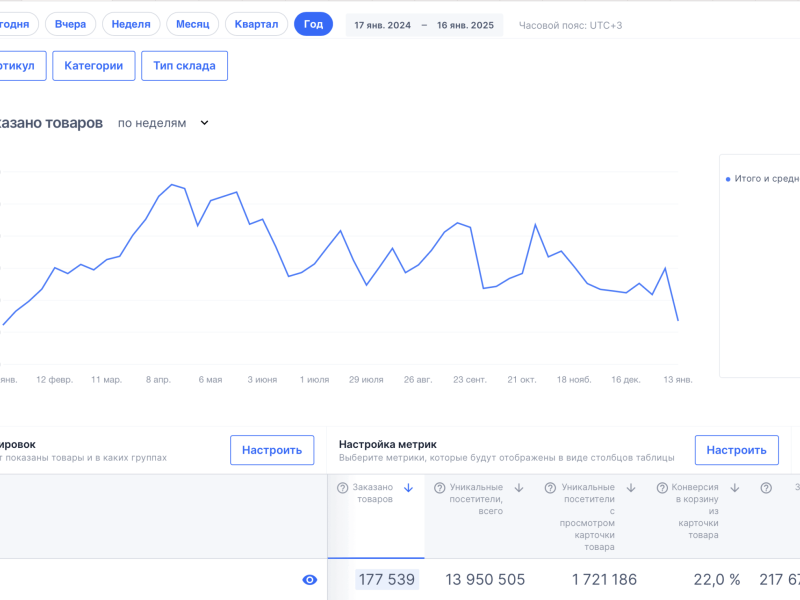Sort by Заказано товаров arrow
Viewport: 800px width, 600px height.
(408, 488)
